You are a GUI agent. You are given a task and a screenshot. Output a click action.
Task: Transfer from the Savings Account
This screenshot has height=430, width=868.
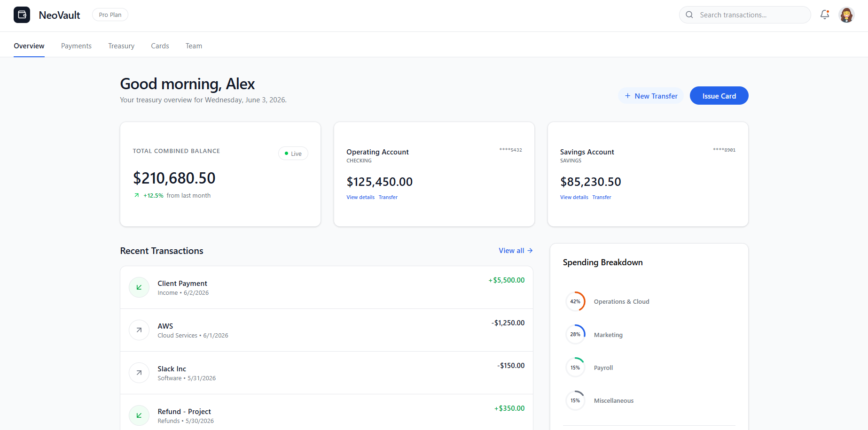pyautogui.click(x=602, y=197)
